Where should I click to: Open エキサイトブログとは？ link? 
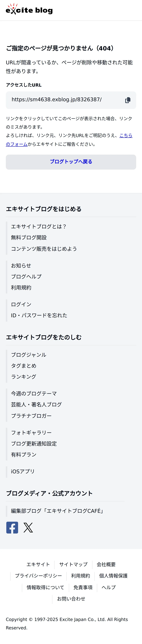(x=39, y=226)
